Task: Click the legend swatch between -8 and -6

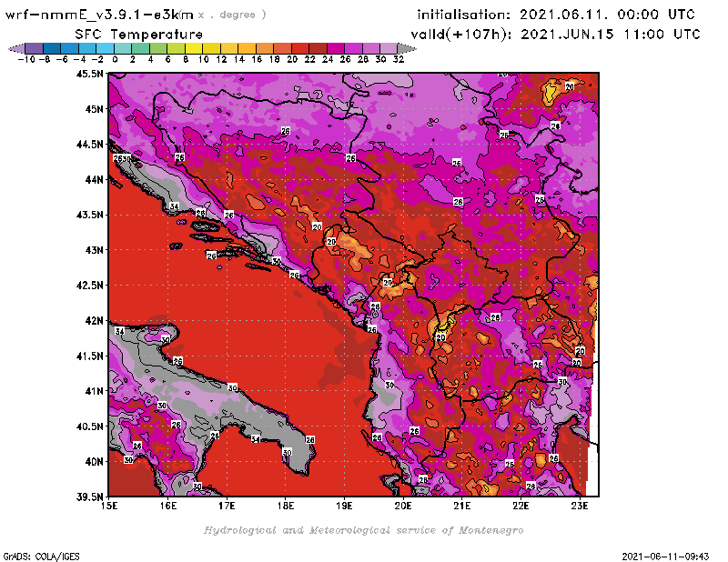Action: pos(52,48)
